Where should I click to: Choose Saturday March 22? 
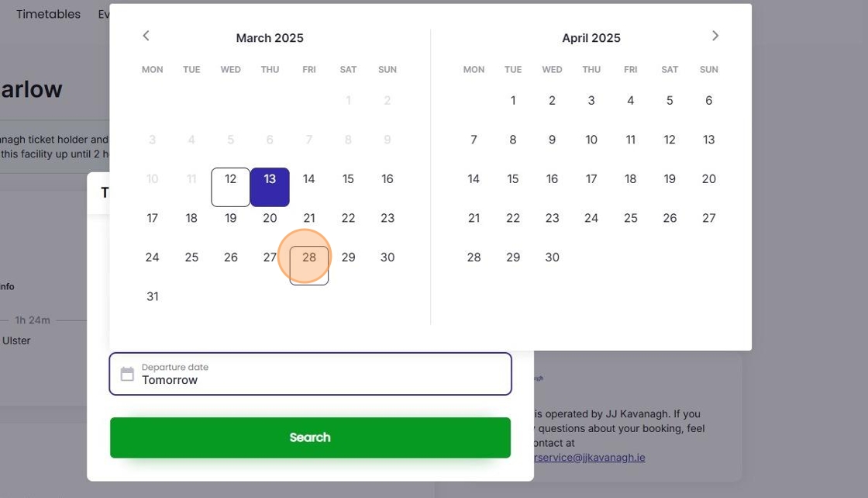pyautogui.click(x=348, y=219)
